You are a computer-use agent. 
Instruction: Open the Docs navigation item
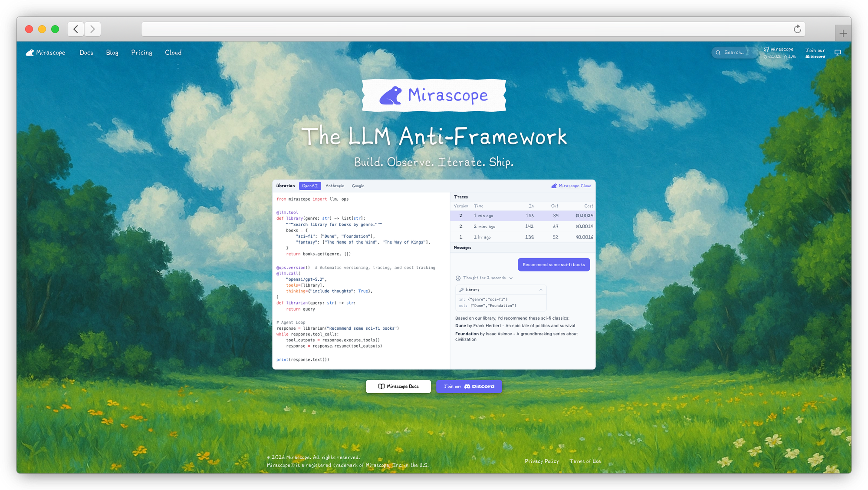(86, 53)
